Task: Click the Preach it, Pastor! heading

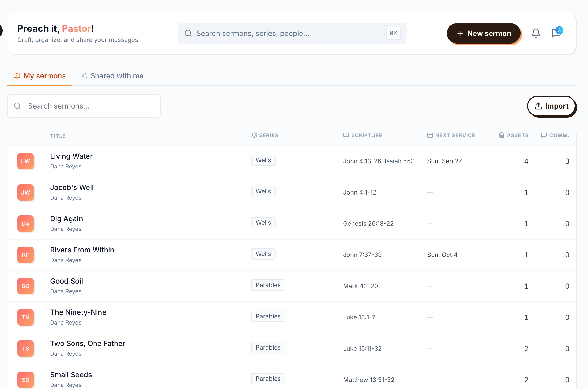Action: coord(56,28)
